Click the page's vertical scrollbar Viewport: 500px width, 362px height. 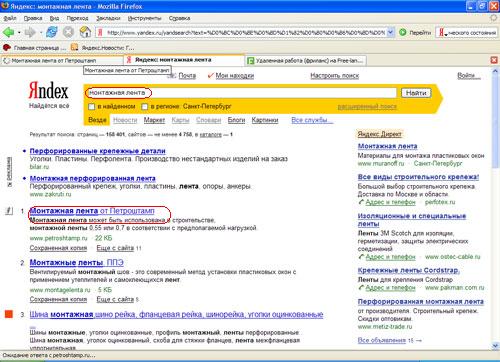495,208
